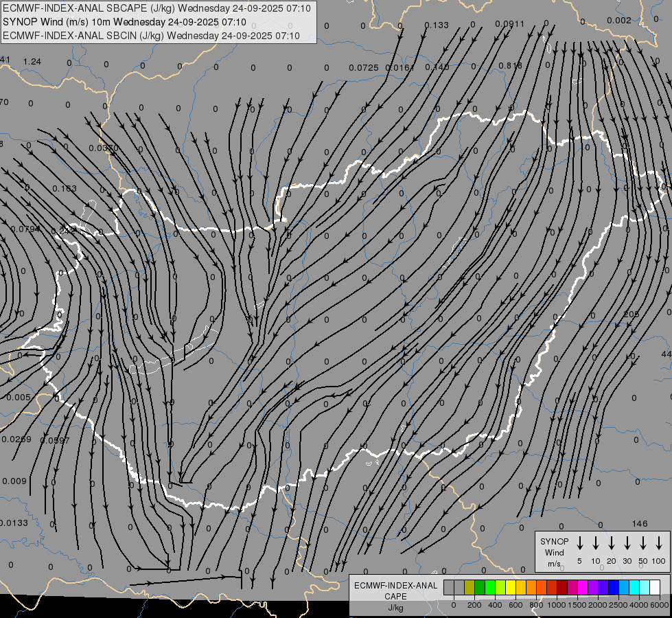Select the dark green CAPE legend swatch
Image resolution: width=672 pixels, height=618 pixels.
click(x=480, y=587)
